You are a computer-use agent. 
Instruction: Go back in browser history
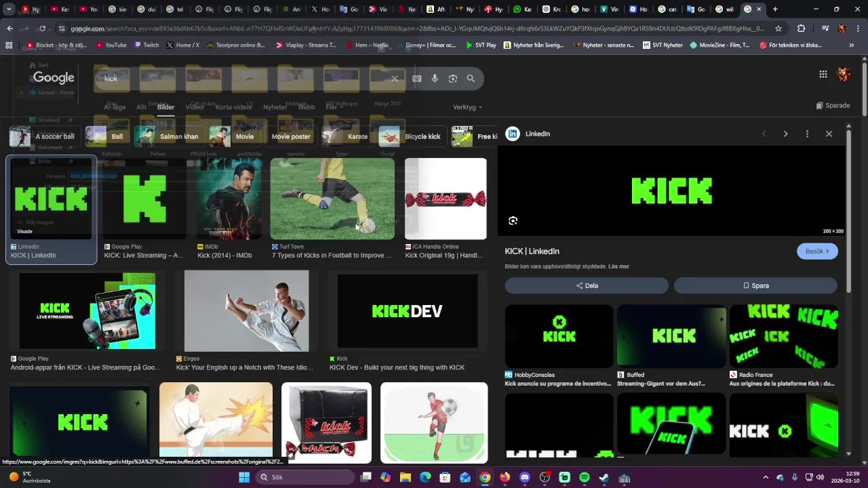point(9,28)
